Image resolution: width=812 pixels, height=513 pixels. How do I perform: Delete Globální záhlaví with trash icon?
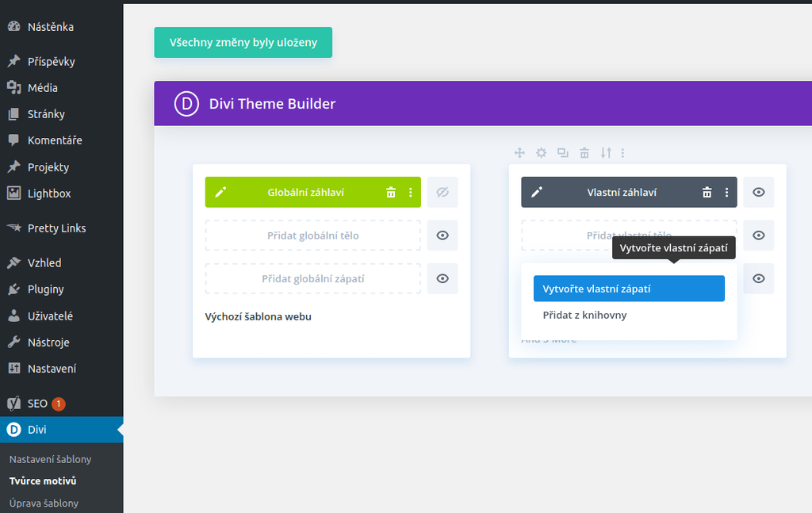coord(391,193)
